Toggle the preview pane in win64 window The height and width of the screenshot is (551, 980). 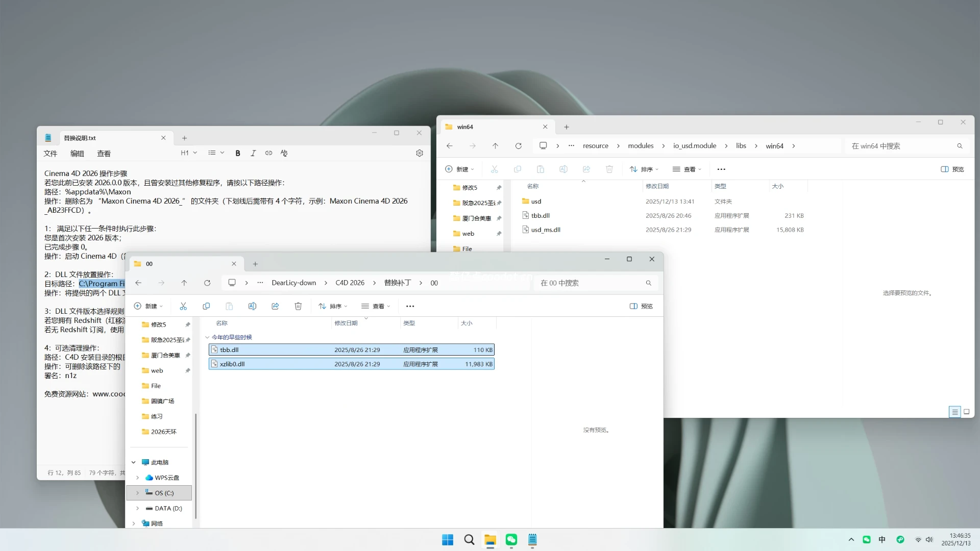(951, 169)
